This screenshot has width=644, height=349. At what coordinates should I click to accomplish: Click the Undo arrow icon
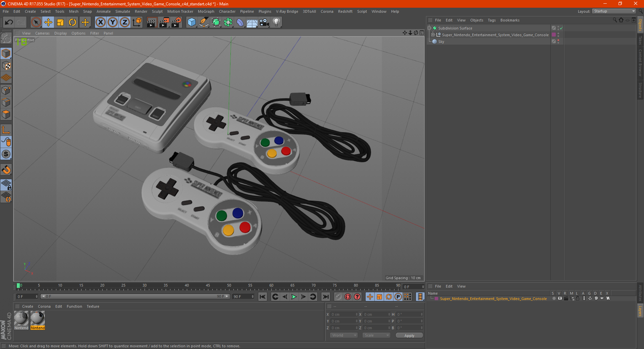pos(9,22)
